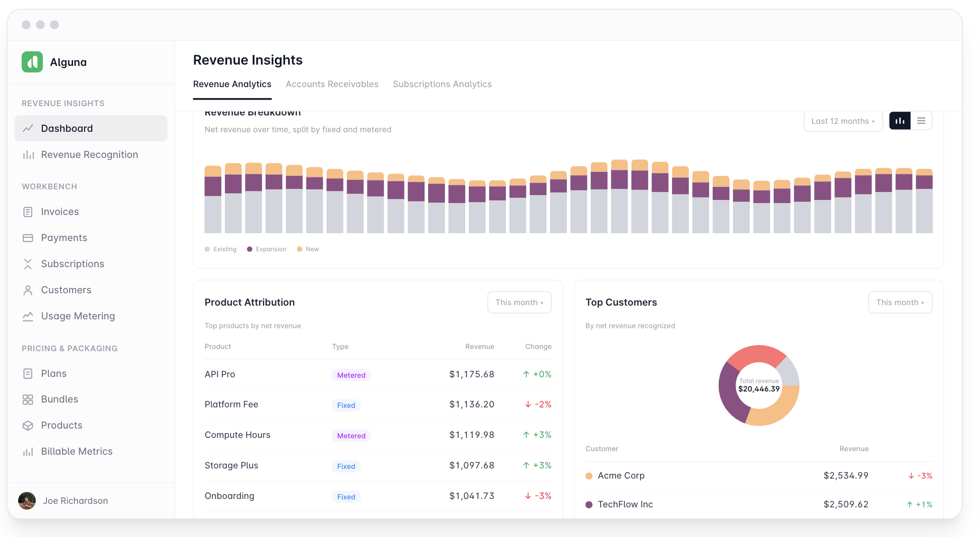Click the Customer column header
980x537 pixels.
[x=602, y=449]
